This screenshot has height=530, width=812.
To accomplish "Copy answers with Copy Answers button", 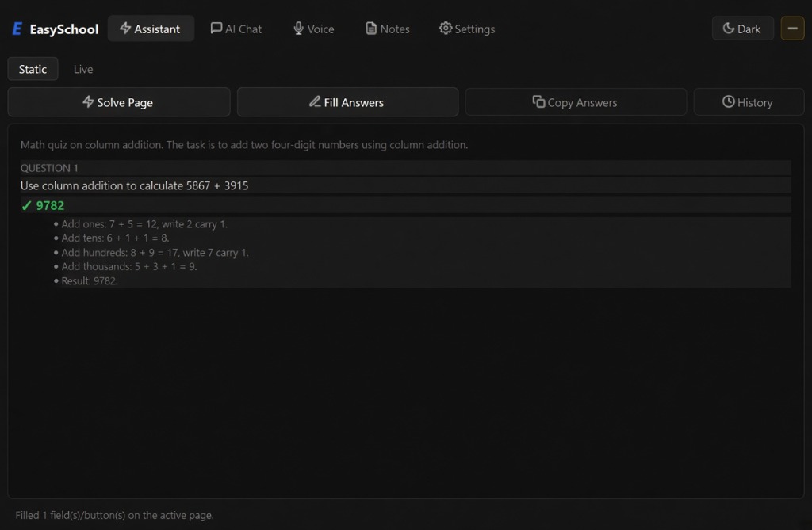I will (x=576, y=102).
